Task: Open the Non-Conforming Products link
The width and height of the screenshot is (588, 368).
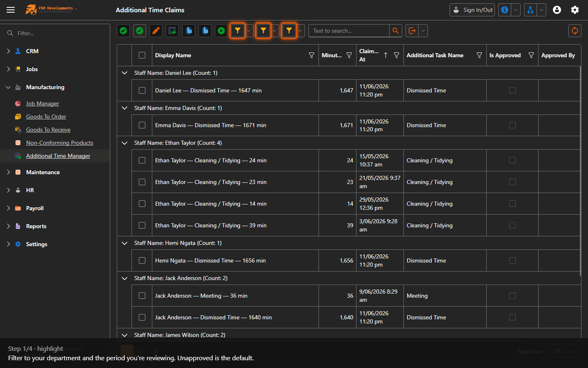Action: click(x=60, y=143)
